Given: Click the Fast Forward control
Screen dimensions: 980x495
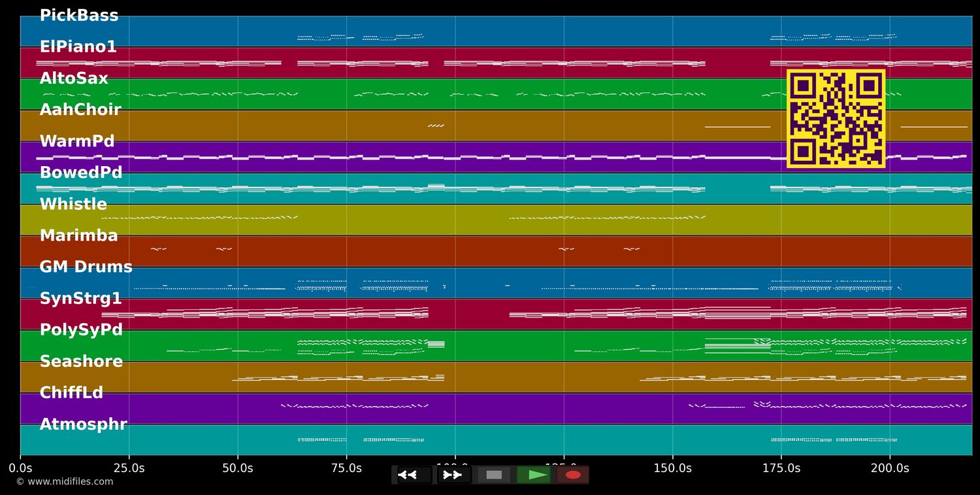Looking at the screenshot, I should click(453, 475).
